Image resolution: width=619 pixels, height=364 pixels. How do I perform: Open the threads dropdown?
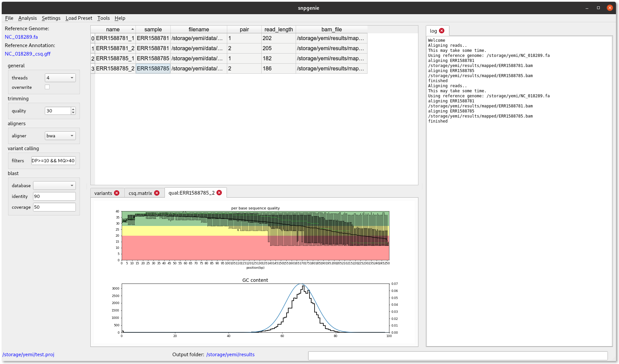click(x=60, y=78)
